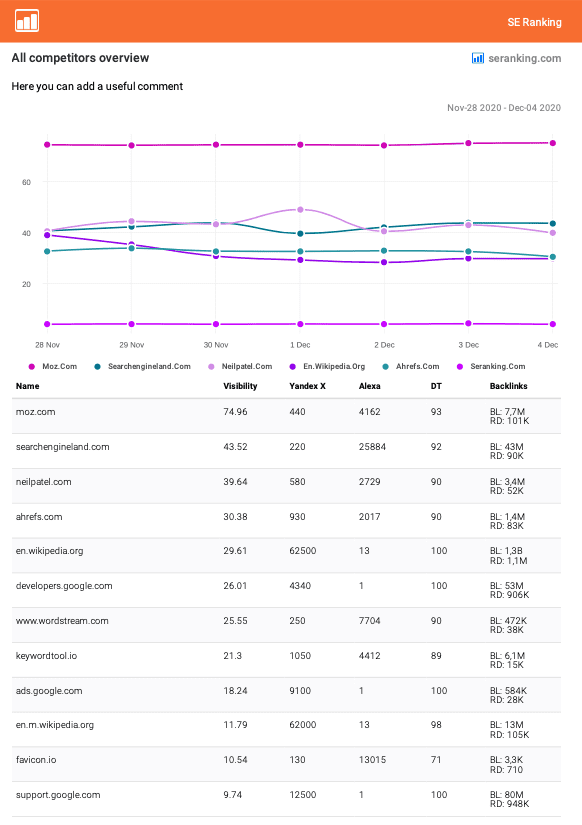Screen dimensions: 582x825
Task: Toggle Neilpatel.Com legend series
Action: click(x=241, y=366)
